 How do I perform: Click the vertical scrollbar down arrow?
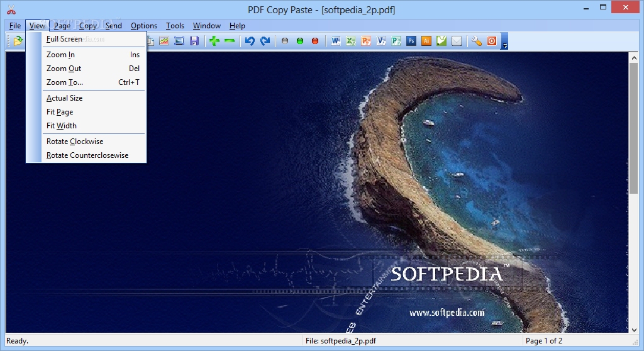634,330
